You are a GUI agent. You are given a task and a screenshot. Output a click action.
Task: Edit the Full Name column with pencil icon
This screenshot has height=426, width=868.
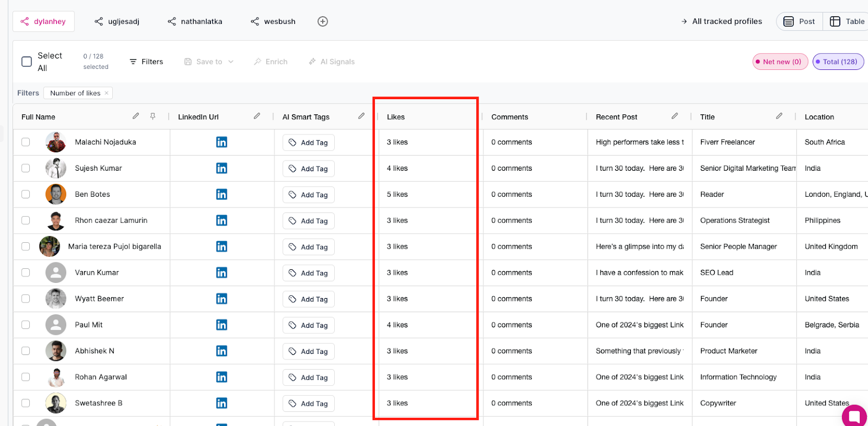[136, 116]
